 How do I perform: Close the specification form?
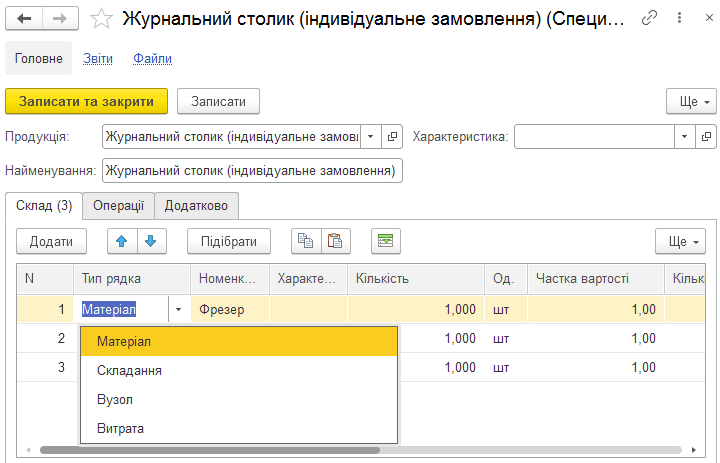coord(709,18)
